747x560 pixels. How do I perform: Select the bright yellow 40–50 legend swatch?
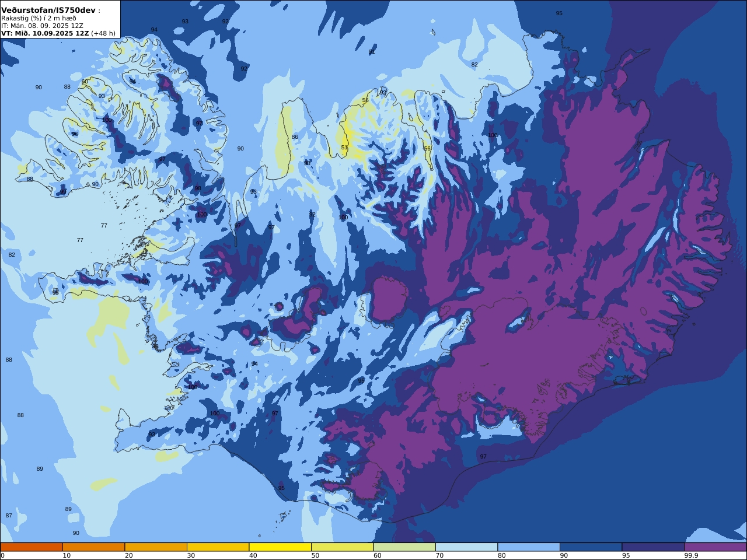[x=280, y=547]
